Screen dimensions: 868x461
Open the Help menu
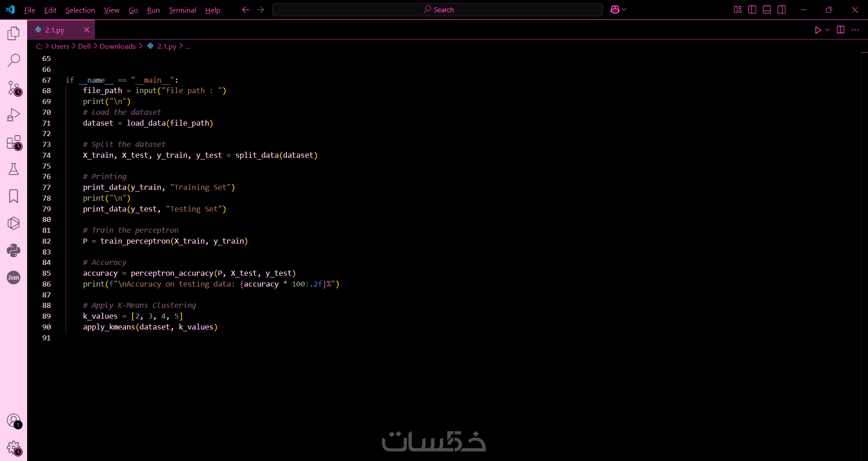pyautogui.click(x=212, y=10)
